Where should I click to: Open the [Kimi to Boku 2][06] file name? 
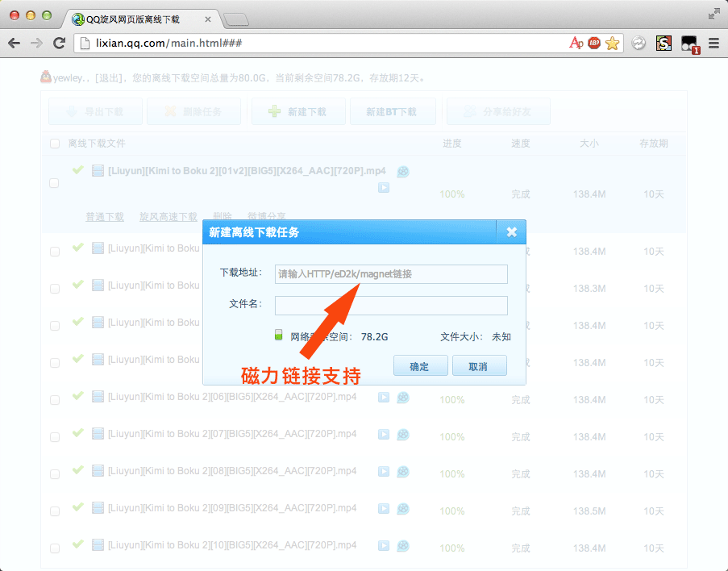tap(232, 397)
